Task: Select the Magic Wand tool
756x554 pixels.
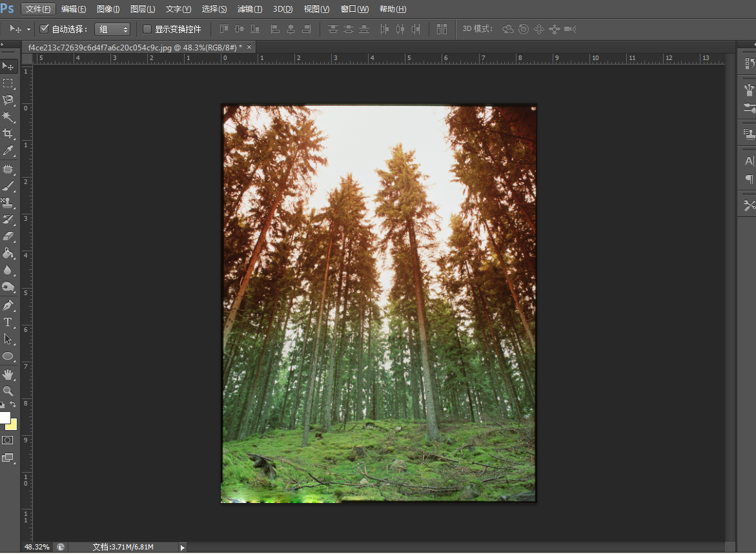Action: (8, 117)
